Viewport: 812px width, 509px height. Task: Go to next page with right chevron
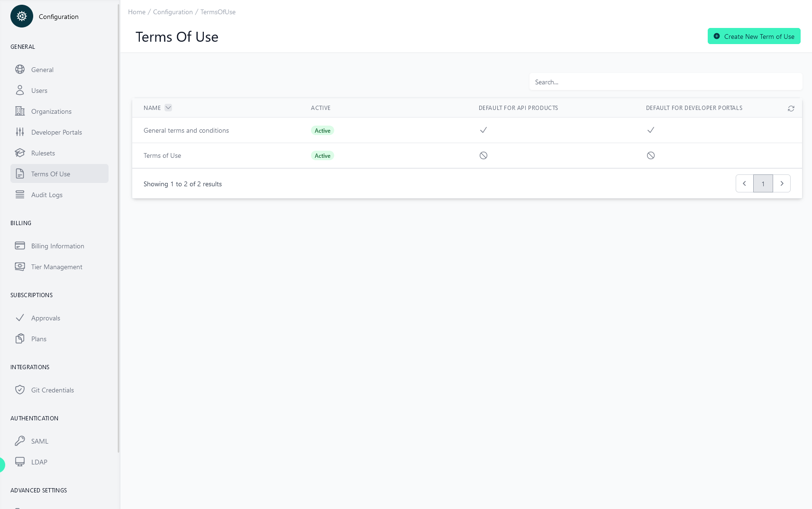782,183
